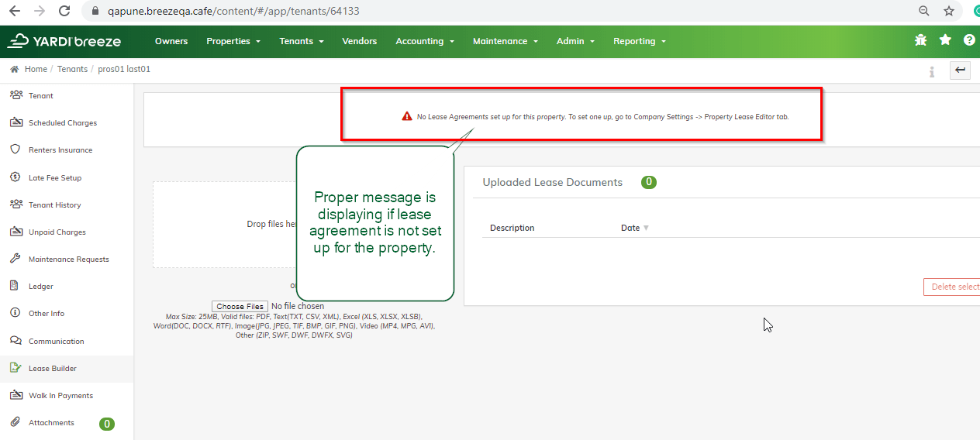Click the Communication chat bubbles icon
The image size is (980, 440).
pyautogui.click(x=15, y=341)
